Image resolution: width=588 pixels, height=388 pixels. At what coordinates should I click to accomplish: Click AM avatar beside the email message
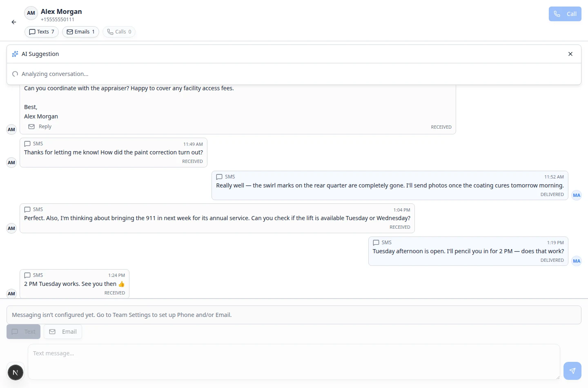[11, 129]
